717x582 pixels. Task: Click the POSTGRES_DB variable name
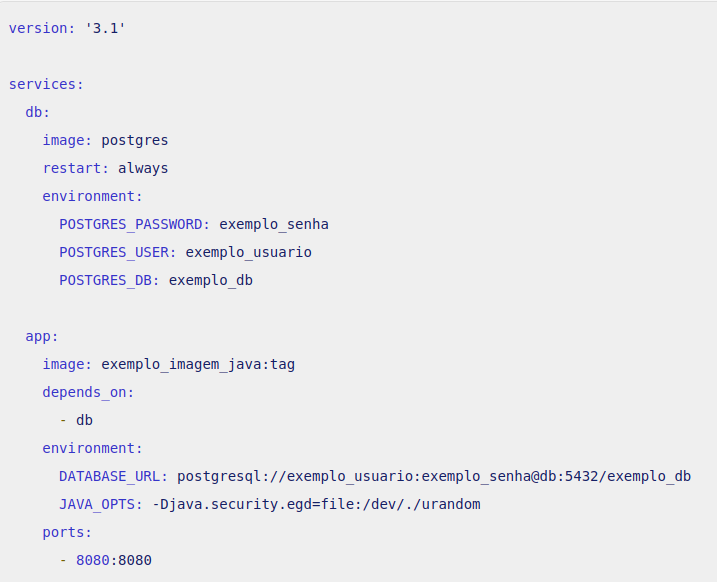[x=106, y=280]
